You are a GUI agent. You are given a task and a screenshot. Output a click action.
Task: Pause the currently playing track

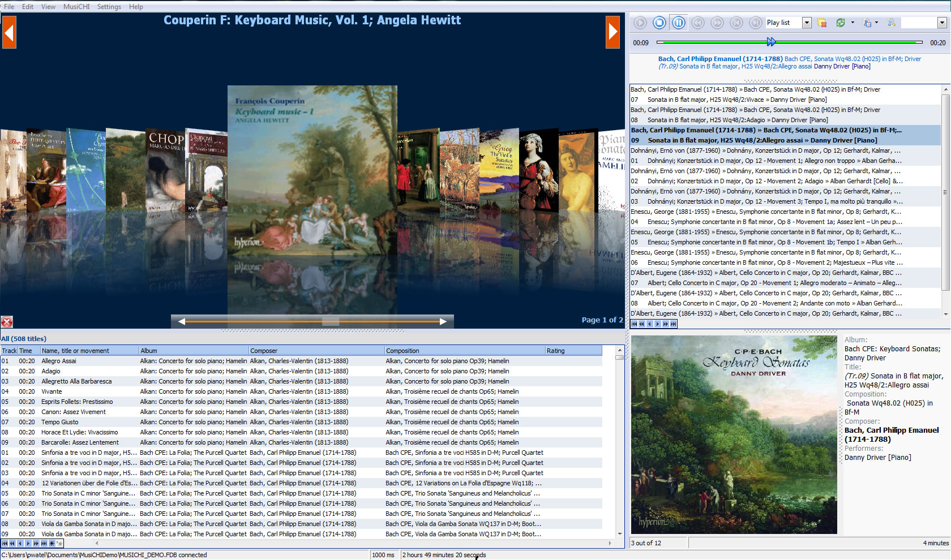click(x=679, y=23)
